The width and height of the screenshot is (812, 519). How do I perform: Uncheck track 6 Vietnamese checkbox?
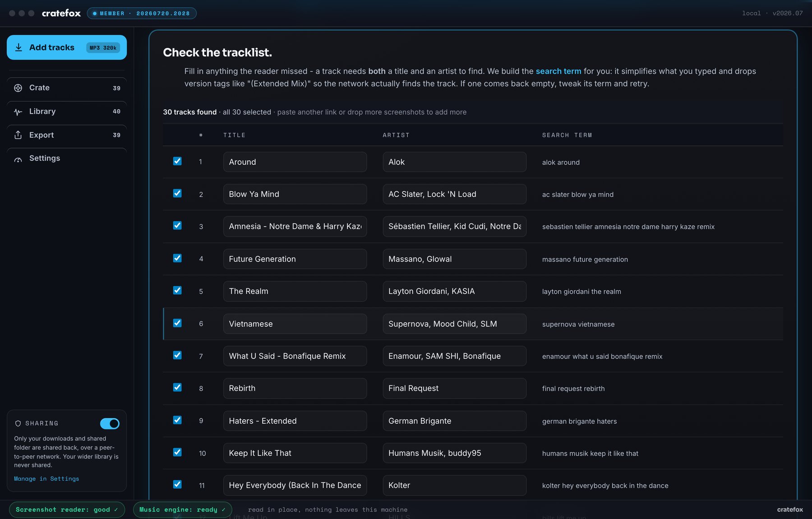coord(177,323)
